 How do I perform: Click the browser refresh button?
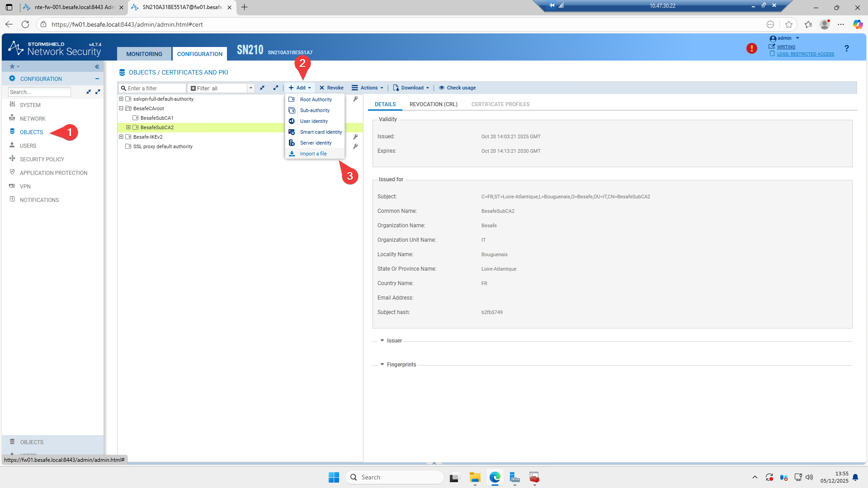[x=25, y=24]
